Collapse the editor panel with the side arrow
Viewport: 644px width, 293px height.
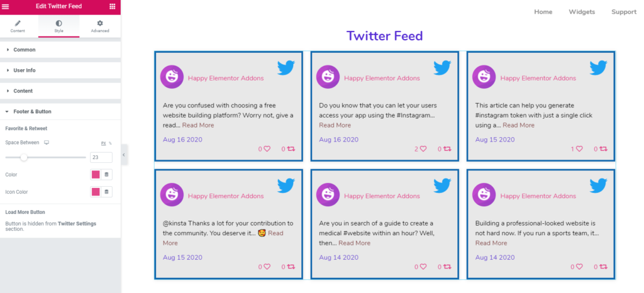pyautogui.click(x=124, y=155)
